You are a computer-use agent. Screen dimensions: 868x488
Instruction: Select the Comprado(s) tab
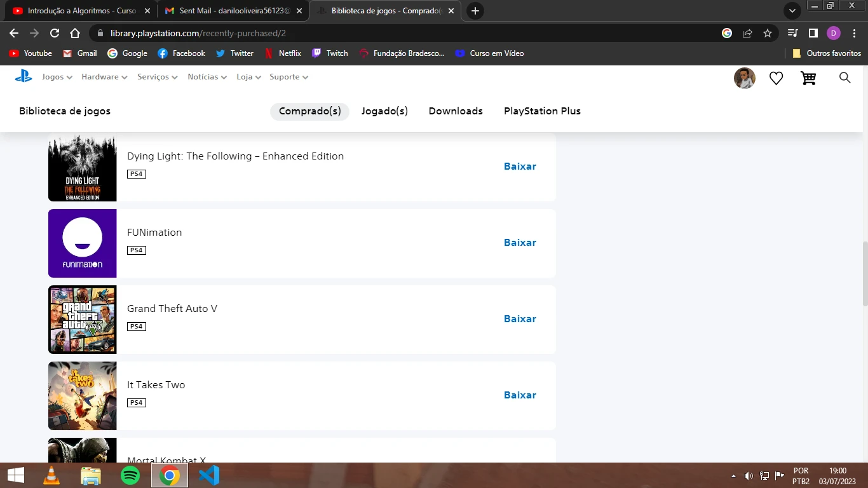tap(310, 111)
